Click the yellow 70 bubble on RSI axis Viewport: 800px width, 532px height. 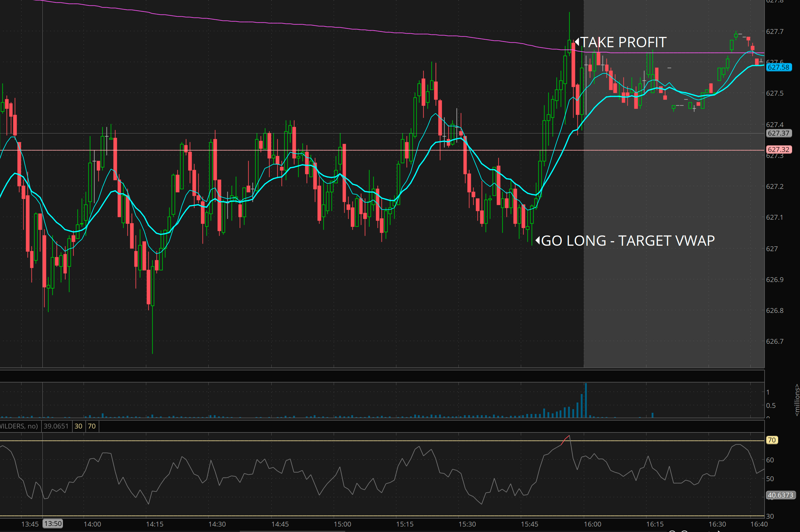point(772,440)
